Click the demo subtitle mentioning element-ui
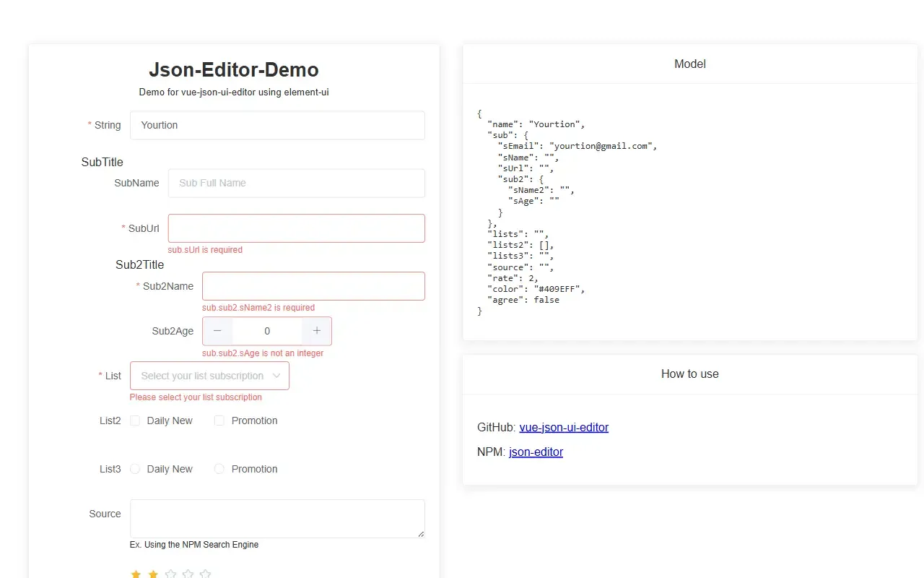This screenshot has width=924, height=578. [x=234, y=92]
